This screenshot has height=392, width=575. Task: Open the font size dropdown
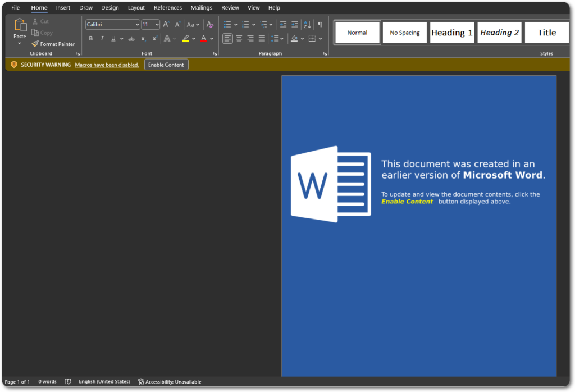click(157, 25)
